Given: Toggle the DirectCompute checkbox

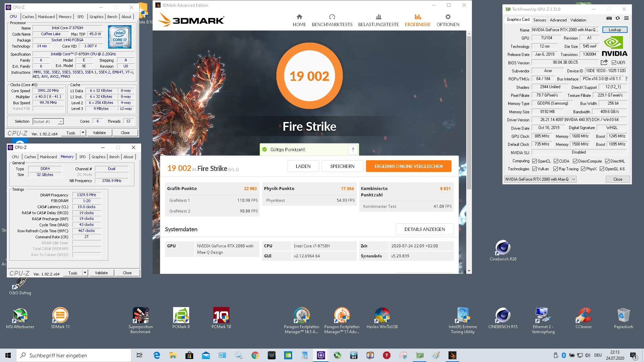Looking at the screenshot, I should [x=575, y=161].
